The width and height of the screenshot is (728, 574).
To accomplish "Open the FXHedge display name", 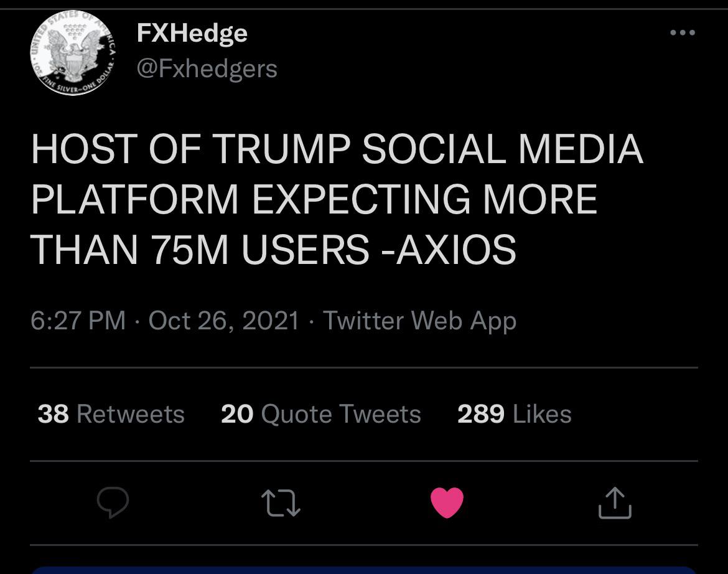I will pos(192,34).
